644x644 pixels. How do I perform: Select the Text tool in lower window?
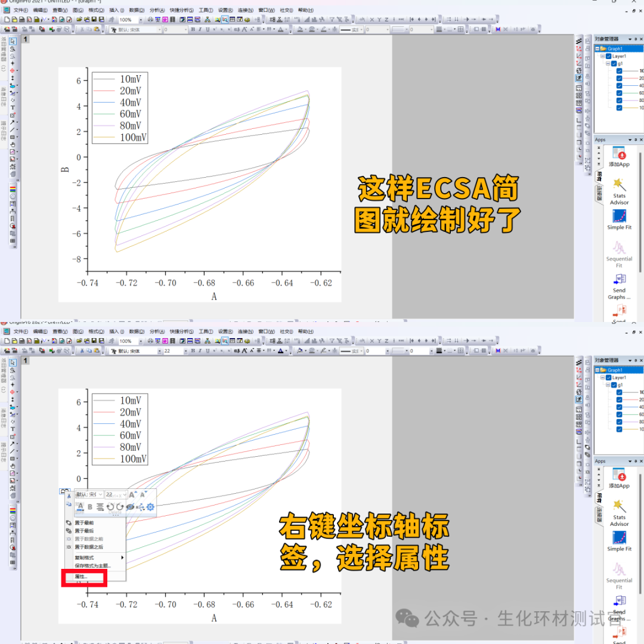pos(13,429)
